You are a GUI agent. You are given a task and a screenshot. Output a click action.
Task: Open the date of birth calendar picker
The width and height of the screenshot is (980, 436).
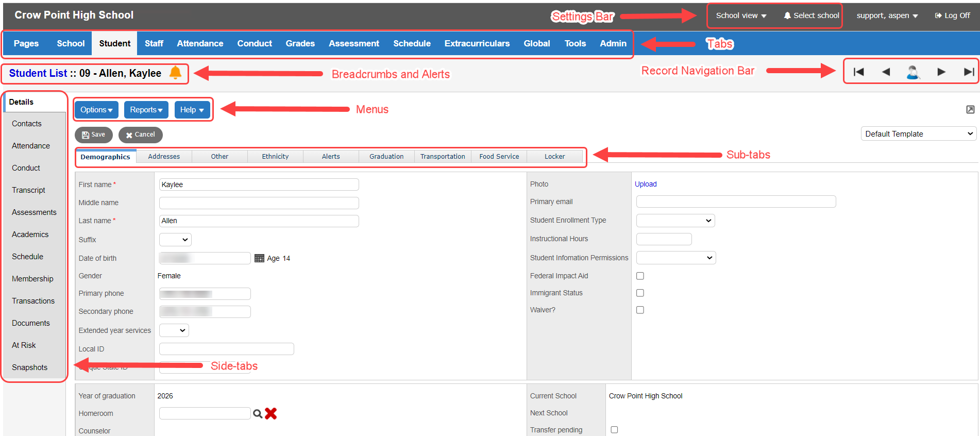pyautogui.click(x=259, y=258)
